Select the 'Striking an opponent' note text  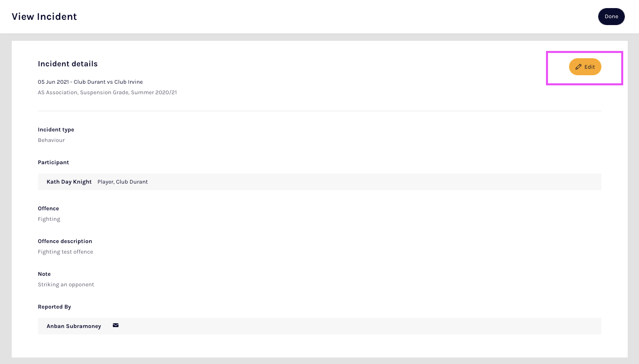[x=66, y=285]
